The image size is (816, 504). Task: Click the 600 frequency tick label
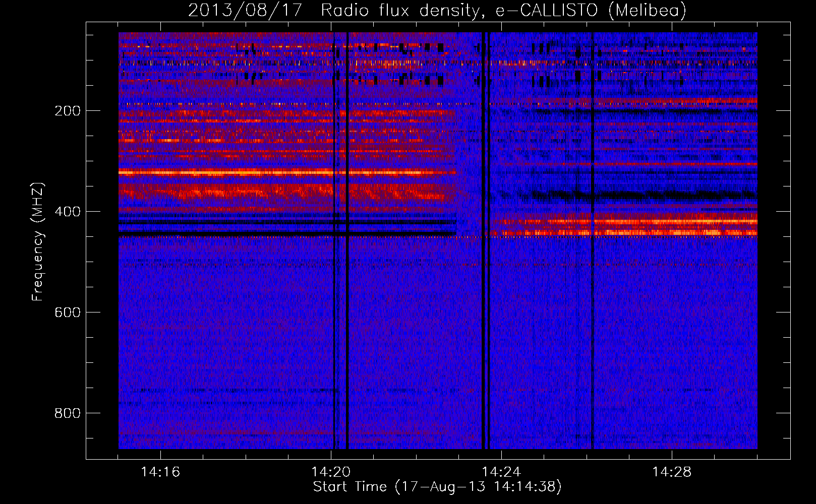[x=68, y=312]
